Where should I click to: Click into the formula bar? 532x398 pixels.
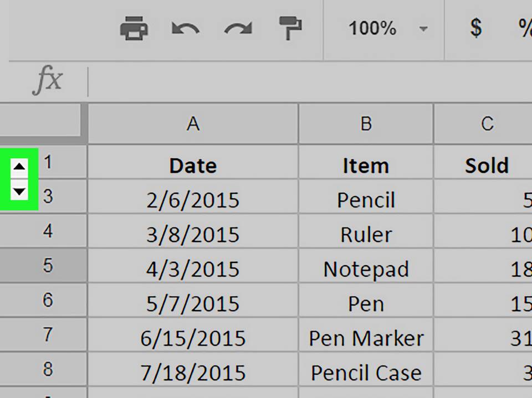tap(309, 82)
